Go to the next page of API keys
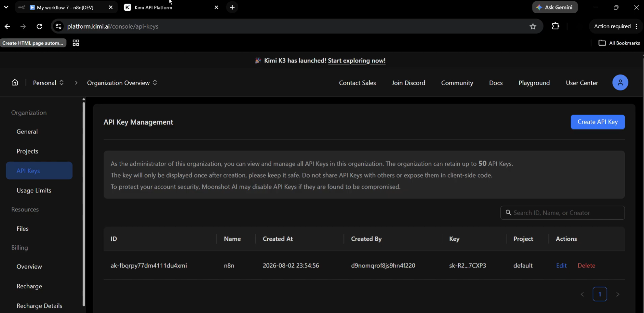The width and height of the screenshot is (644, 313). click(x=618, y=294)
